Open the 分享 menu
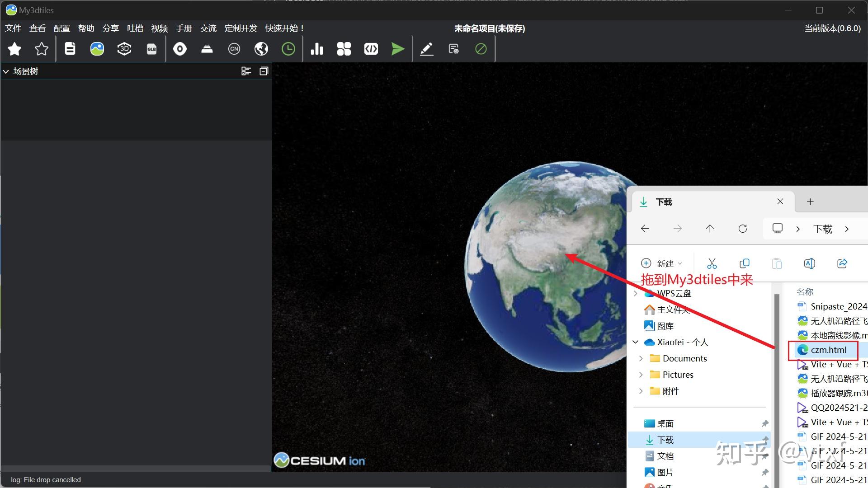 click(x=111, y=28)
